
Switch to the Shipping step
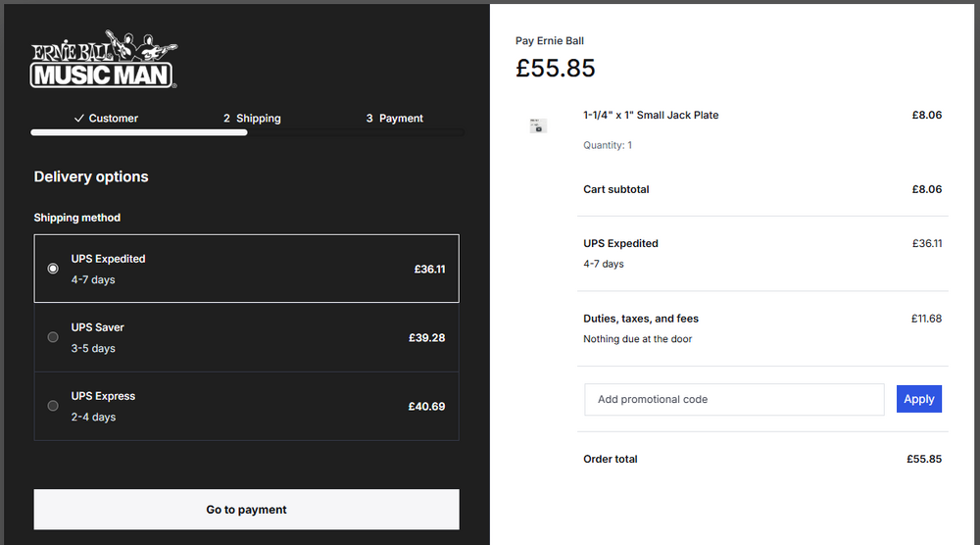pos(258,119)
